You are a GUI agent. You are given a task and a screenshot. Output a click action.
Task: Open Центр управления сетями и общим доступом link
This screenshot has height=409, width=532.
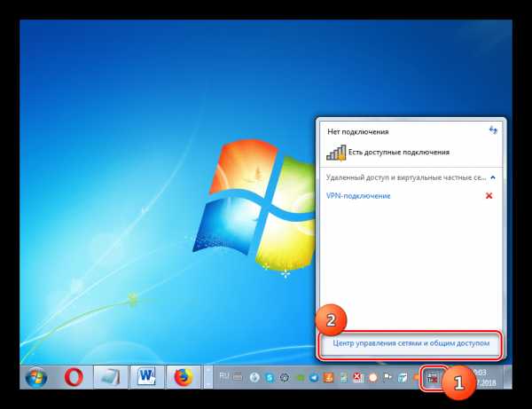[x=411, y=343]
